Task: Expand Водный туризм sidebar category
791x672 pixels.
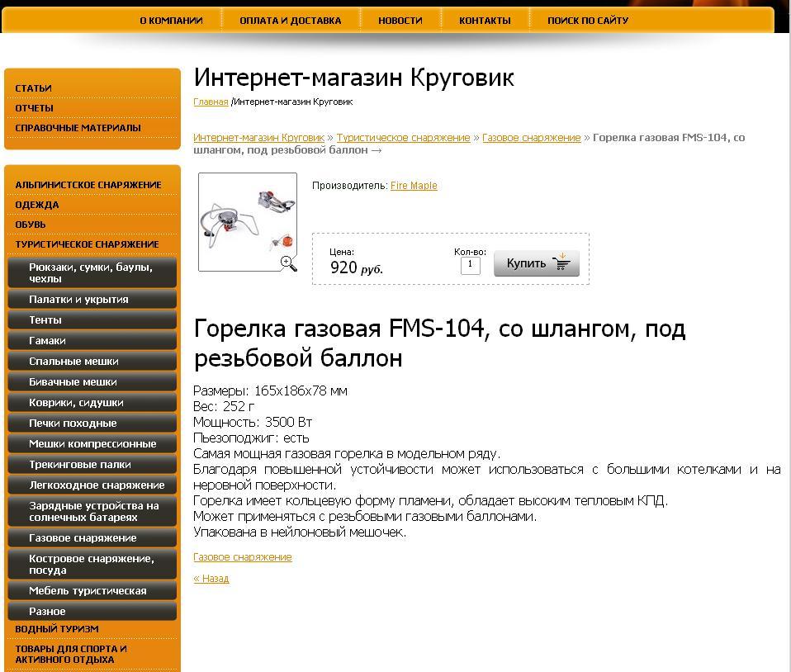Action: coord(57,629)
